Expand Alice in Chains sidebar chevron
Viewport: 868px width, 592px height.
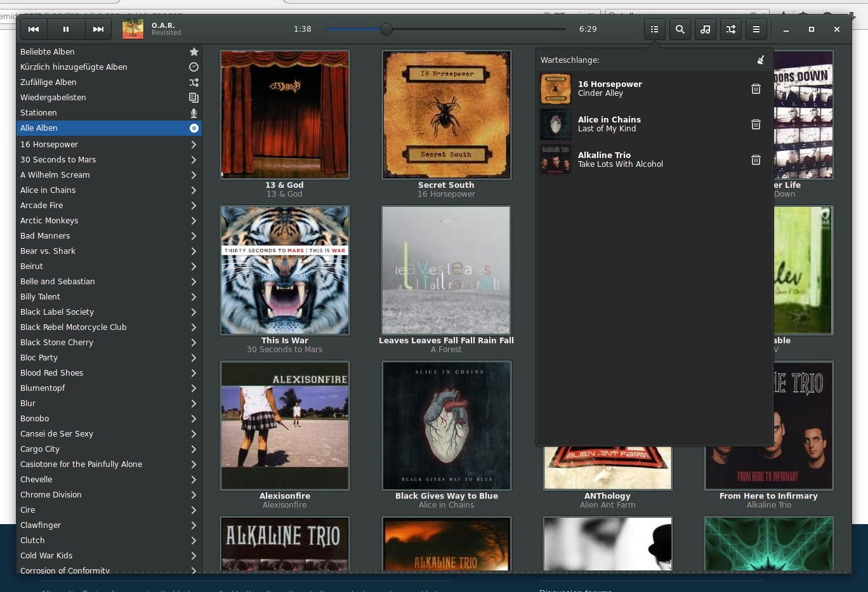click(x=194, y=190)
